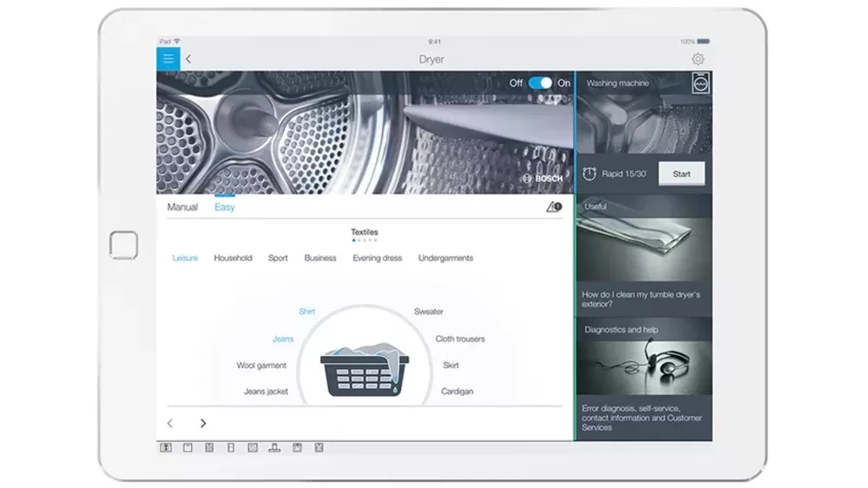Go to next step with right chevron
The height and width of the screenshot is (488, 868).
coord(203,423)
